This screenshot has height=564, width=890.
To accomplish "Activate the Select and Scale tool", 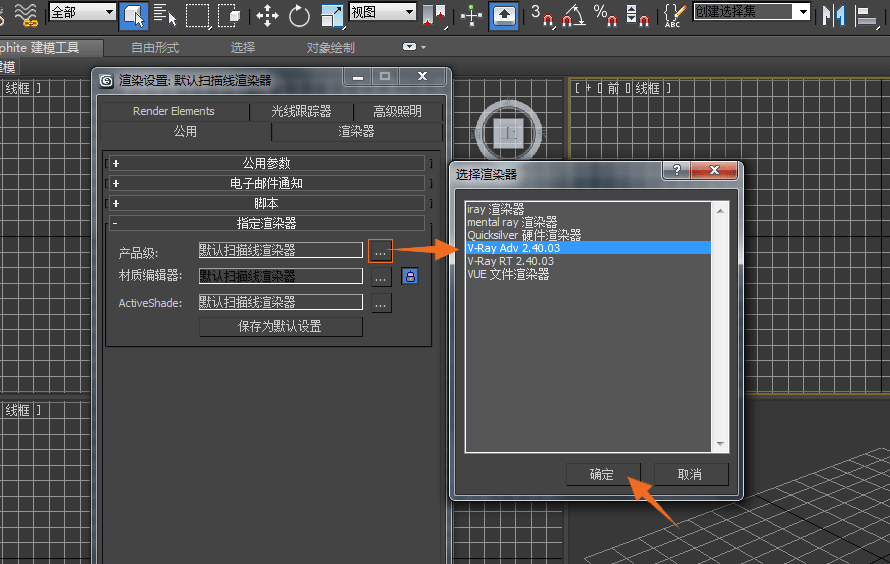I will click(331, 14).
